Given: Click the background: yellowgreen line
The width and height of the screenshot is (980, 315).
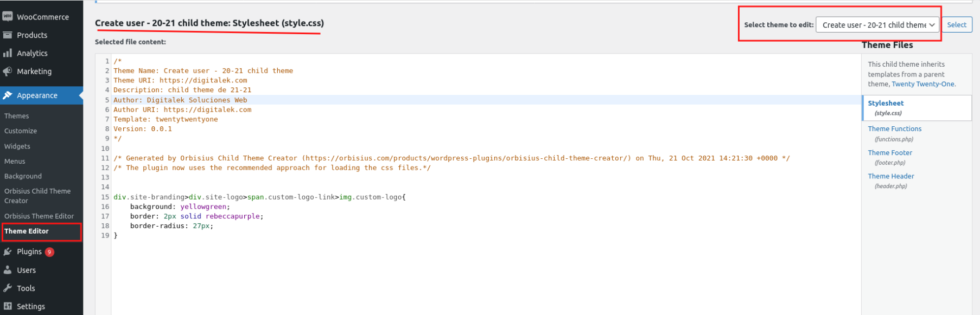Looking at the screenshot, I should coord(180,207).
